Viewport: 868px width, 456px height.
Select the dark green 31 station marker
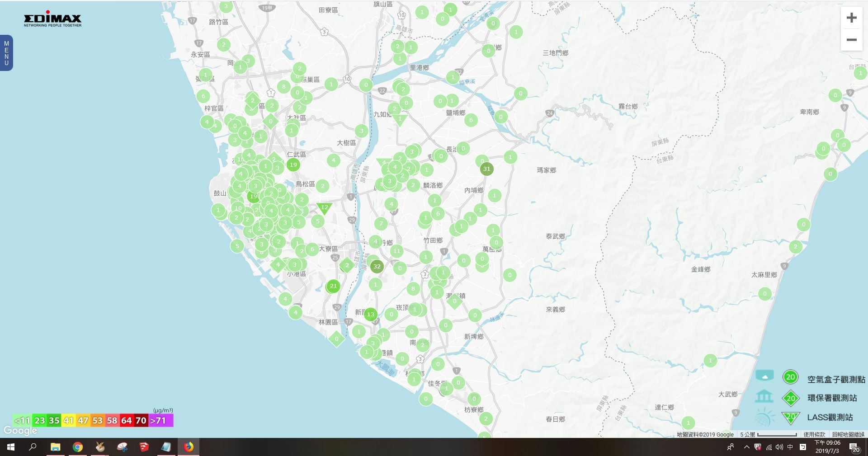click(486, 169)
